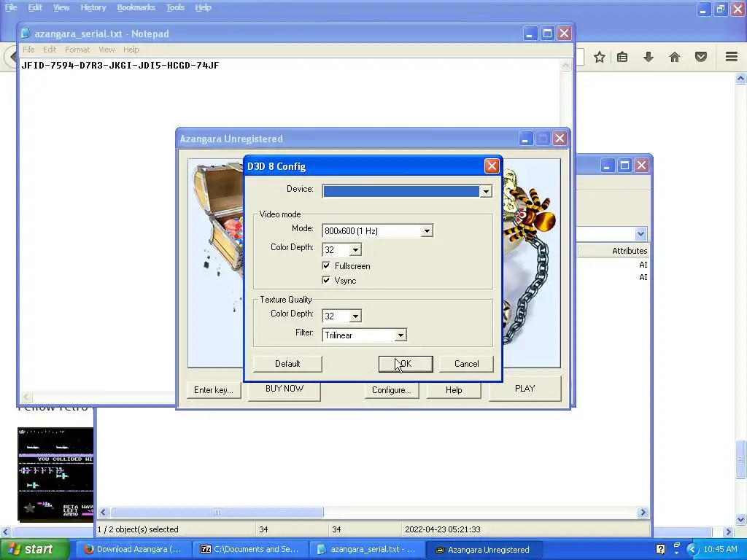Viewport: 747px width, 560px height.
Task: Click 7-Zip scroll right arrow
Action: coord(643,513)
